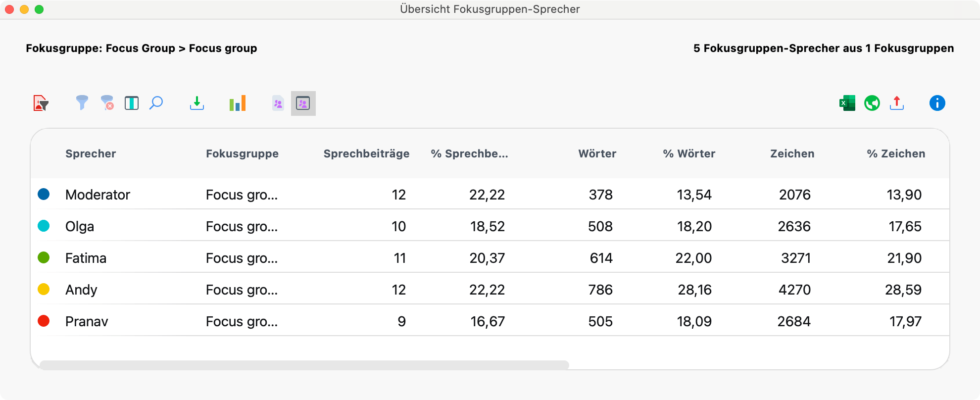Click Pranav's red color dot
The width and height of the screenshot is (980, 400).
[44, 321]
